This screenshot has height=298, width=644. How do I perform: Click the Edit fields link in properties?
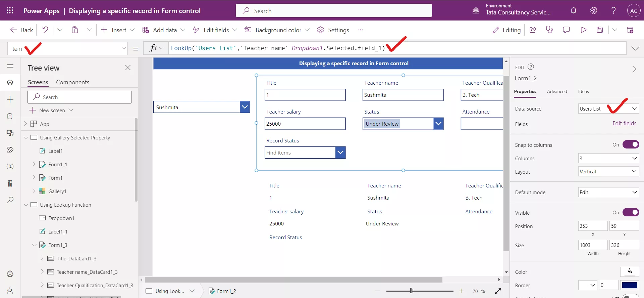[624, 123]
